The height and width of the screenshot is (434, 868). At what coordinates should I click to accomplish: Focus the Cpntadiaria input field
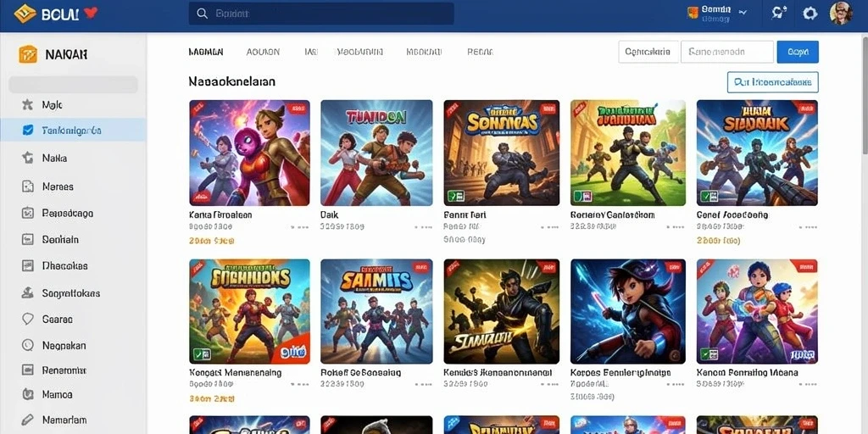[648, 52]
